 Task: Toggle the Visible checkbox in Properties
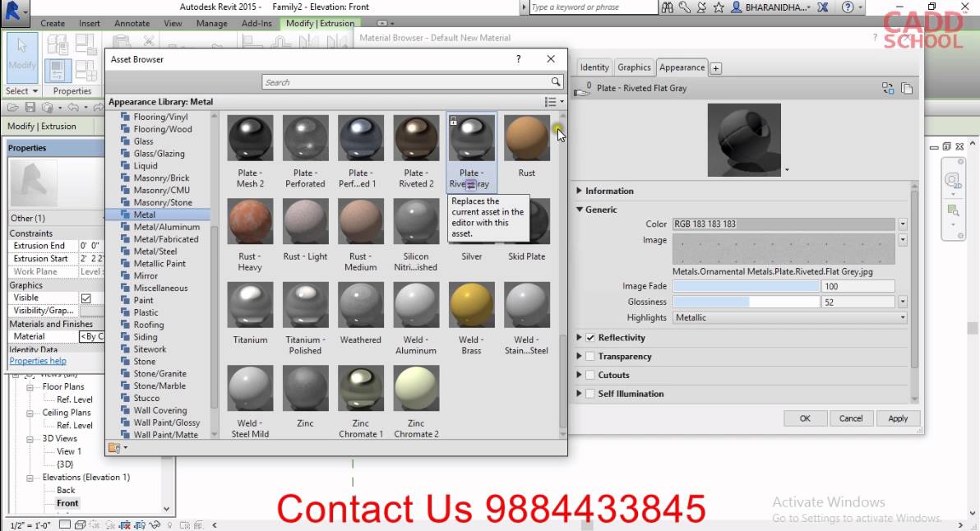[86, 298]
